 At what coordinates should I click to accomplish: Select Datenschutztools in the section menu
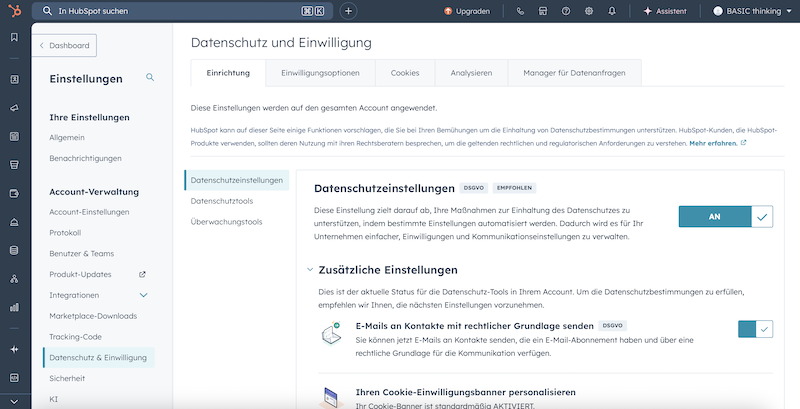(x=222, y=201)
